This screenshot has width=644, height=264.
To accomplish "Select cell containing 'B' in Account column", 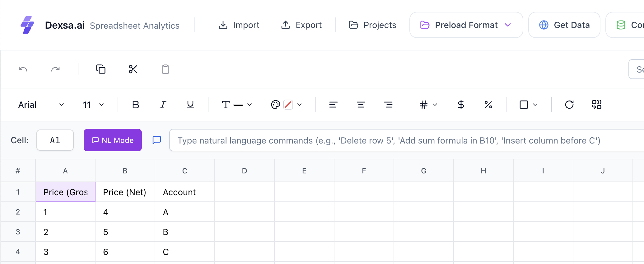I will pos(185,232).
